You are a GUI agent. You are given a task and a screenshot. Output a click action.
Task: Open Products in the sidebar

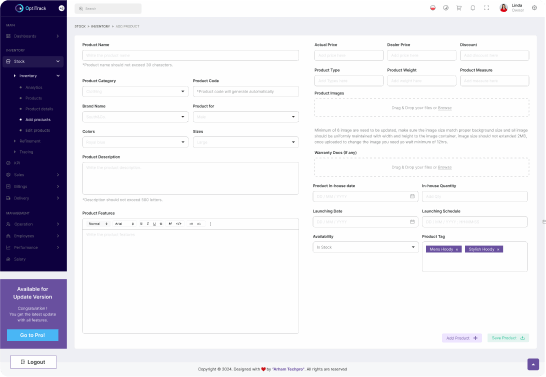(x=33, y=98)
